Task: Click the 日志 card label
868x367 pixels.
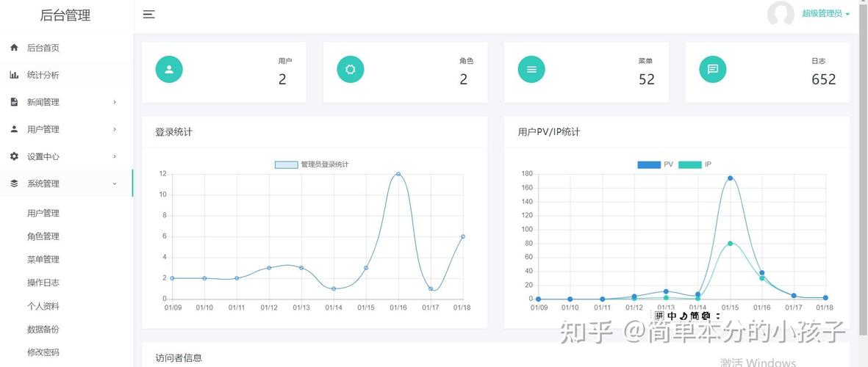Action: tap(819, 62)
